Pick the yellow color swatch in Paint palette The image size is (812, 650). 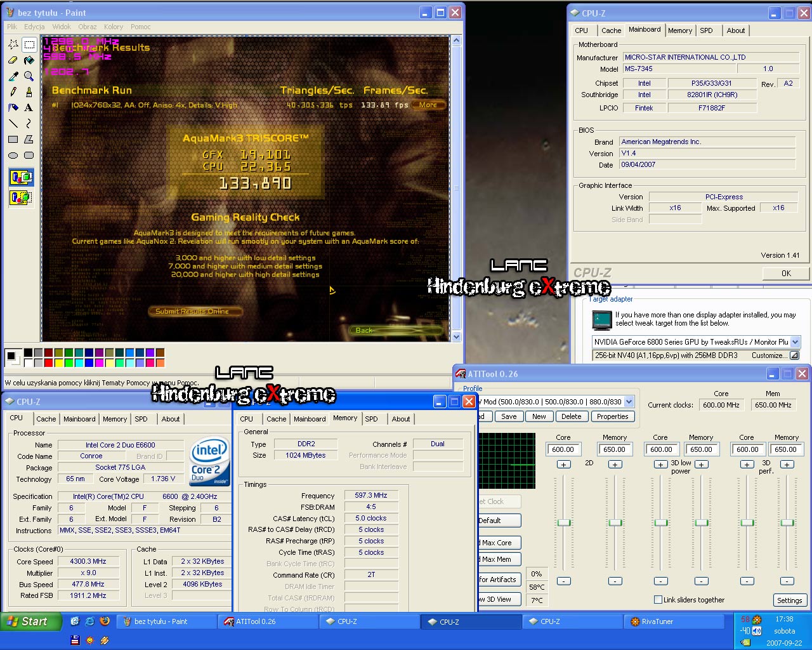[x=58, y=362]
